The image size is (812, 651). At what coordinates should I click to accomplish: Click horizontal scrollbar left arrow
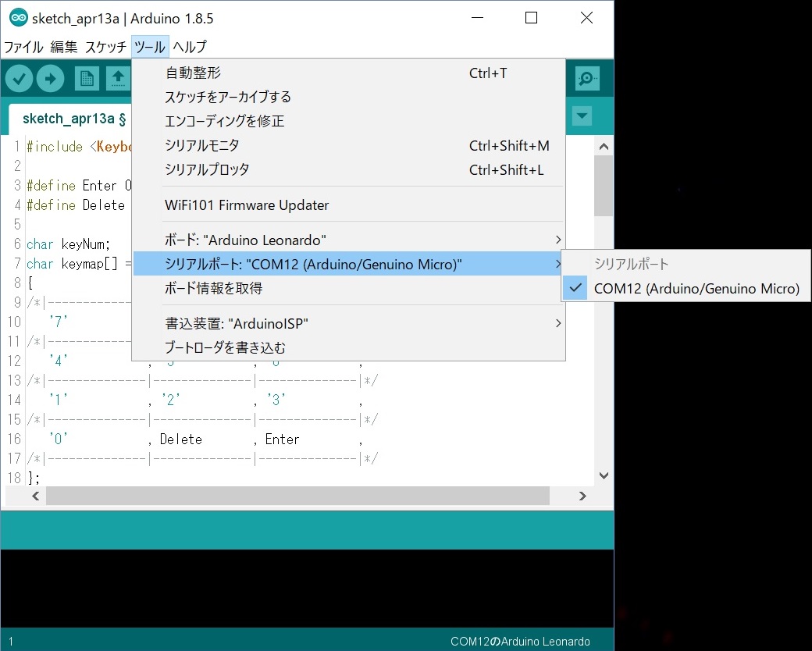point(36,496)
